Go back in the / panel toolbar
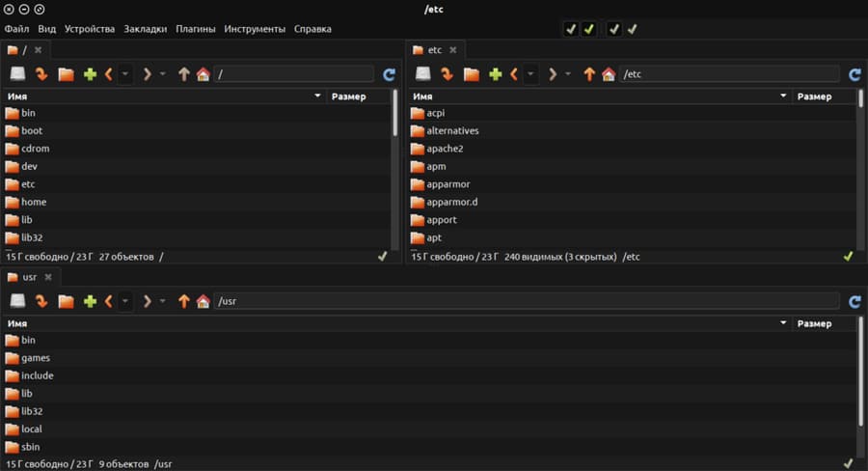This screenshot has height=471, width=868. (x=108, y=73)
